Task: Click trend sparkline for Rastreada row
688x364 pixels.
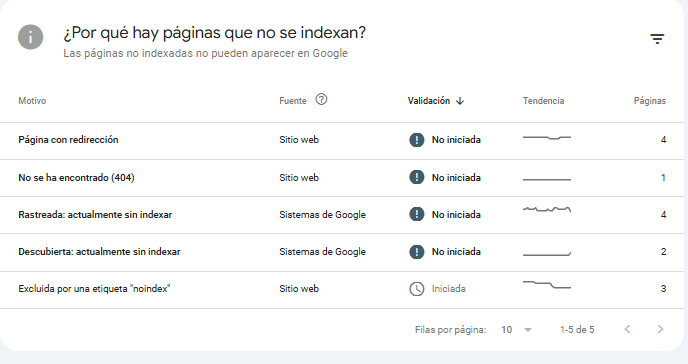Action: [547, 209]
